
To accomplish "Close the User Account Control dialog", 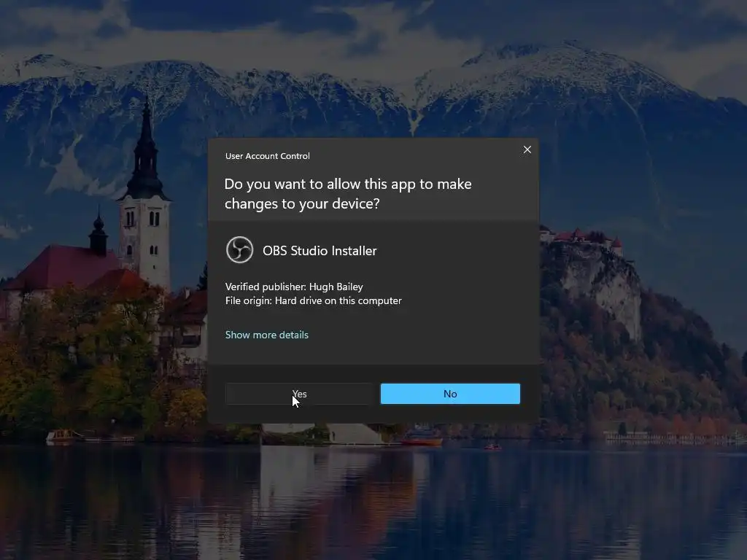I will click(x=527, y=149).
